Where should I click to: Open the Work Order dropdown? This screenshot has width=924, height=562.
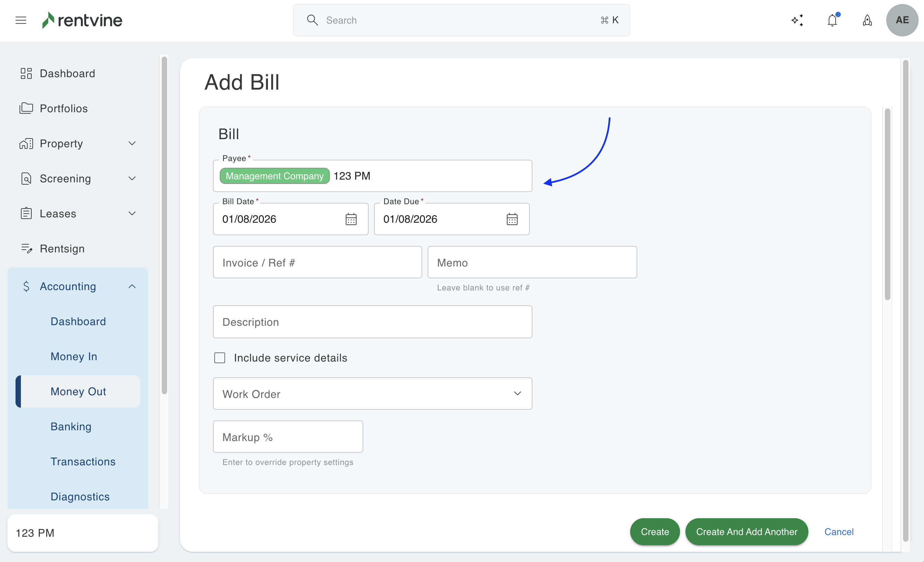[x=372, y=394]
